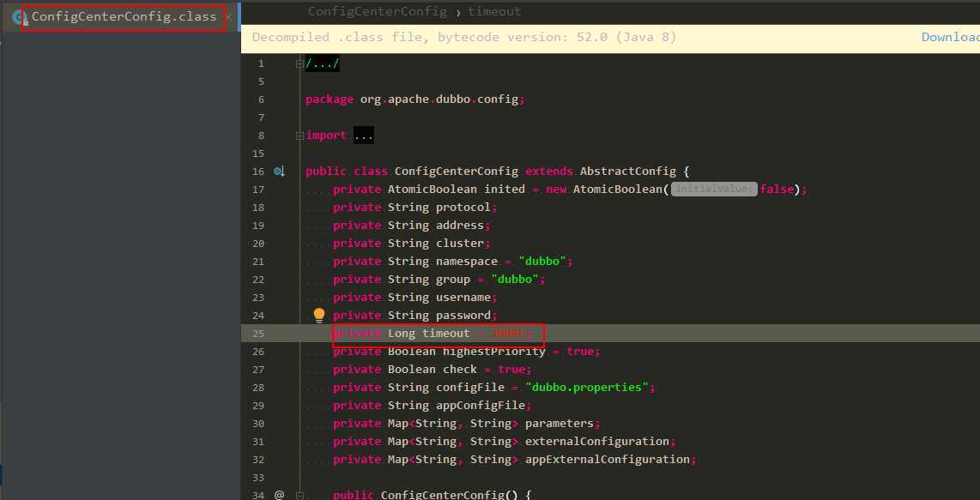Image resolution: width=980 pixels, height=500 pixels.
Task: Click the 'group' field name on line 22
Action: click(453, 280)
